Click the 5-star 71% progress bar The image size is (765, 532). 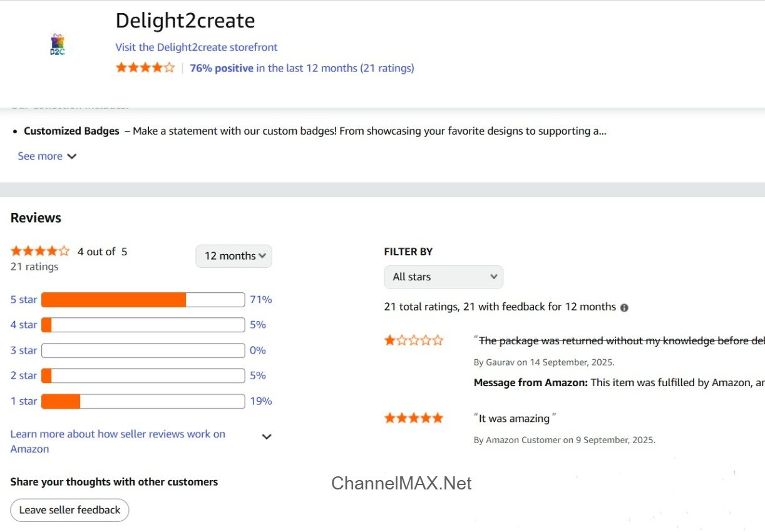143,299
